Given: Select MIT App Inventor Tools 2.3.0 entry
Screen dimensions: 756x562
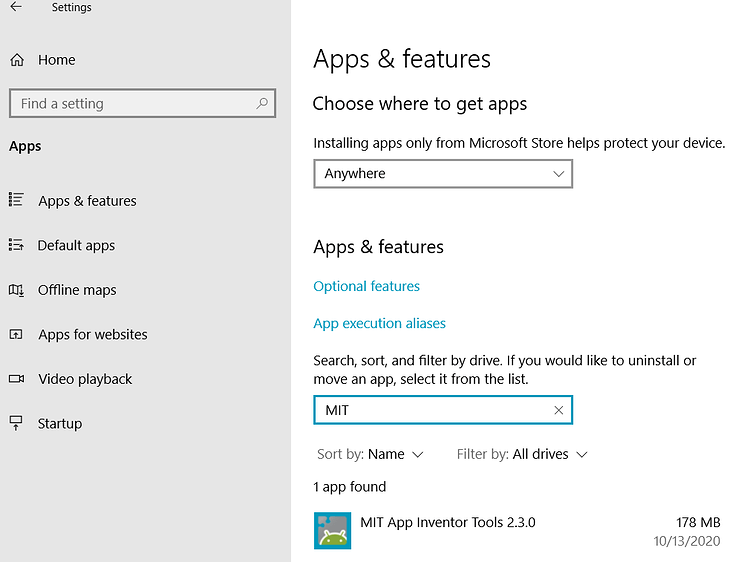Looking at the screenshot, I should 517,531.
